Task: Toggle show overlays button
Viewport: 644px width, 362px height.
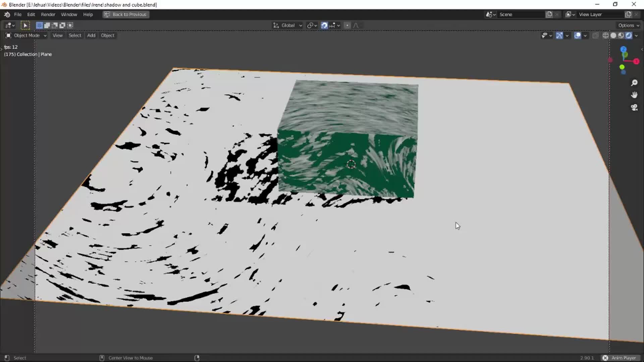Action: click(577, 36)
